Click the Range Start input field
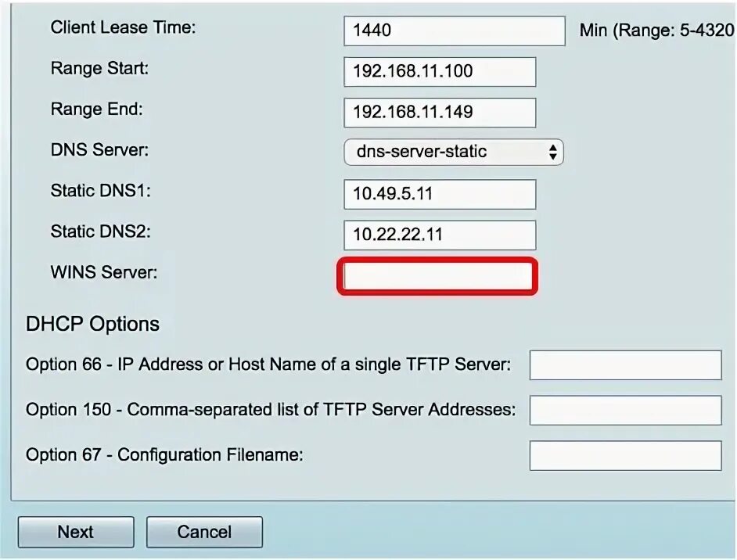737x560 pixels. [x=440, y=72]
